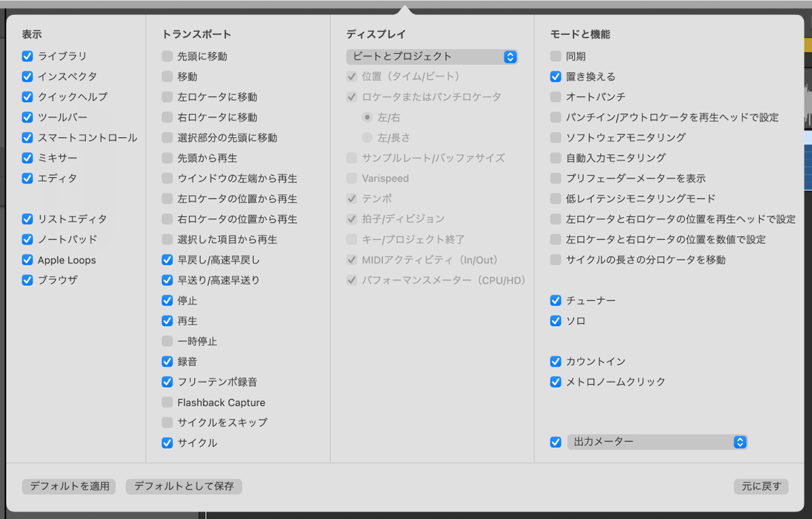
Task: Enable オートパンチ mode checkbox
Action: point(556,97)
